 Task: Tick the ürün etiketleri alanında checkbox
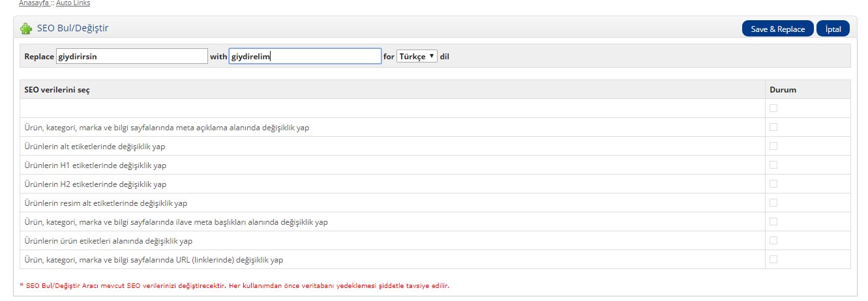[773, 240]
